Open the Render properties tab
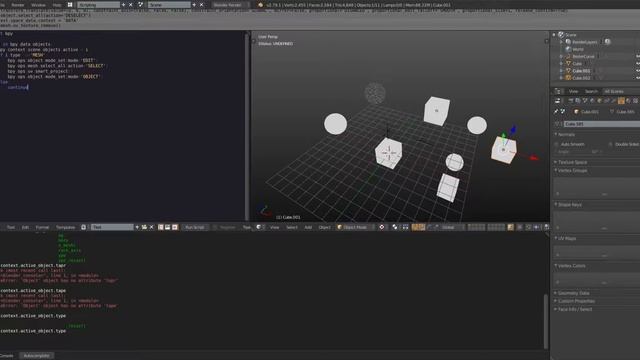This screenshot has height=360, width=640. point(571,100)
